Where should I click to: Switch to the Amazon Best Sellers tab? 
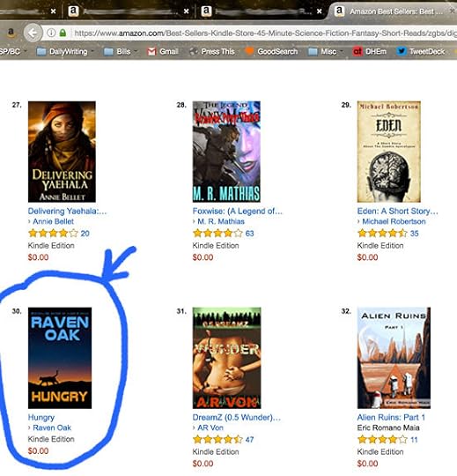point(390,11)
